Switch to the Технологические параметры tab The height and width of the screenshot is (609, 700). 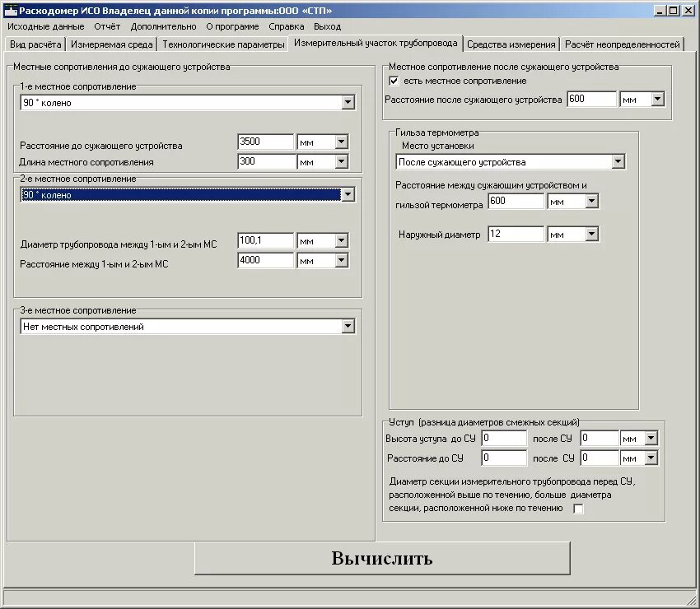click(x=223, y=44)
